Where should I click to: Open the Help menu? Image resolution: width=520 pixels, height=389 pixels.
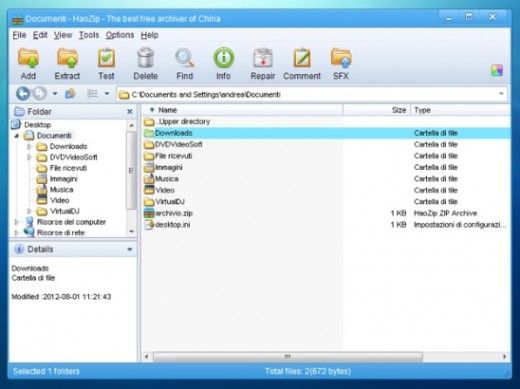pos(149,35)
